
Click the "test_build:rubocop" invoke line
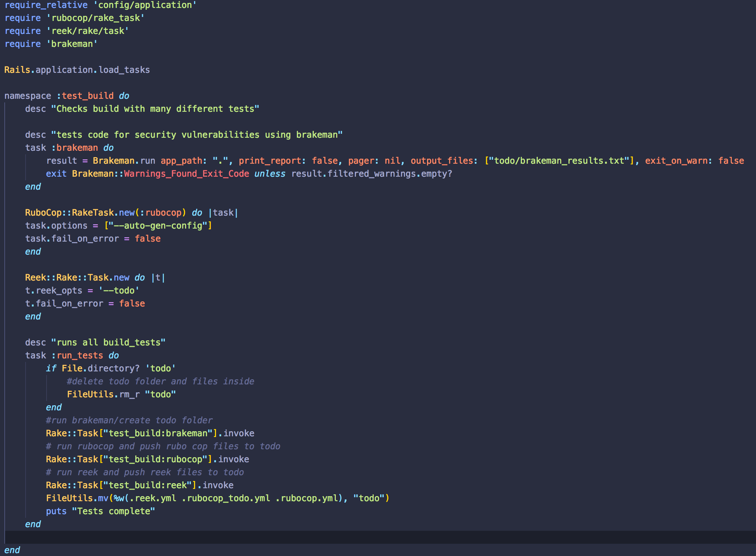[148, 459]
